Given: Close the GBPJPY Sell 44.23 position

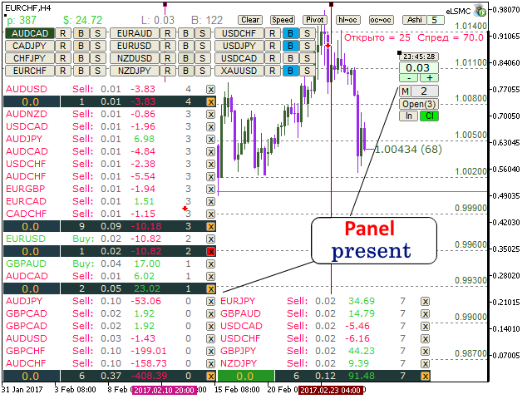Looking at the screenshot, I should 425,352.
